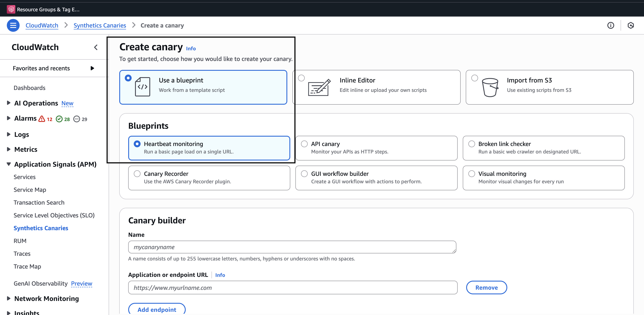
Task: Collapse the CloudWatch sidebar with the chevron
Action: [96, 47]
